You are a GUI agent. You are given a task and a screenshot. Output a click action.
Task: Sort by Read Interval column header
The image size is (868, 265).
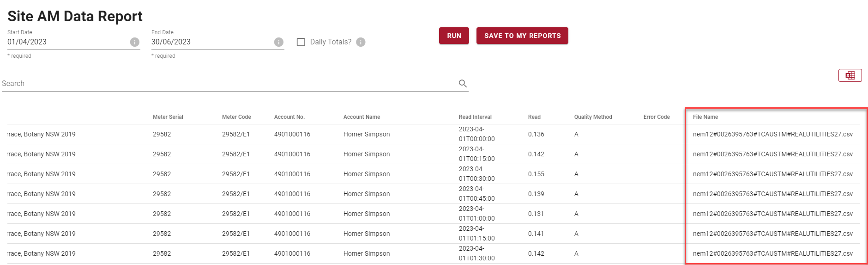[475, 117]
